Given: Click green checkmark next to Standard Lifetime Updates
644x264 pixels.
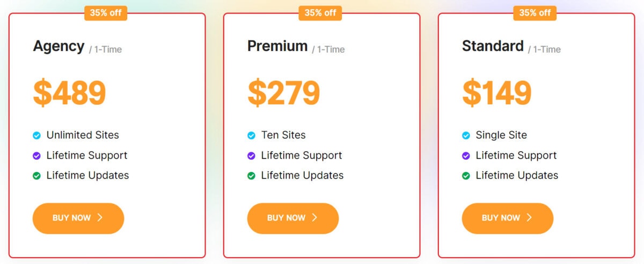Looking at the screenshot, I should [x=466, y=176].
